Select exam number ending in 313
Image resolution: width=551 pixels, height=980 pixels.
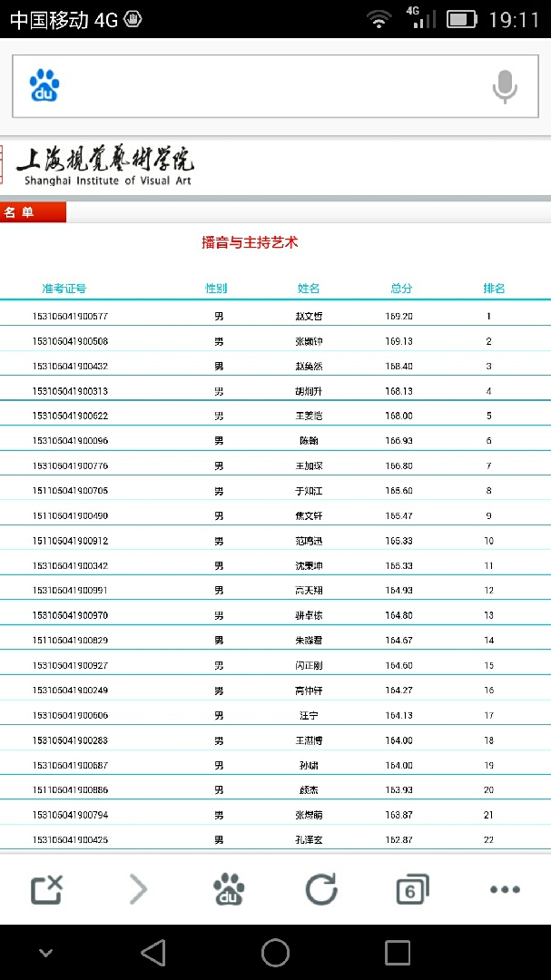70,391
